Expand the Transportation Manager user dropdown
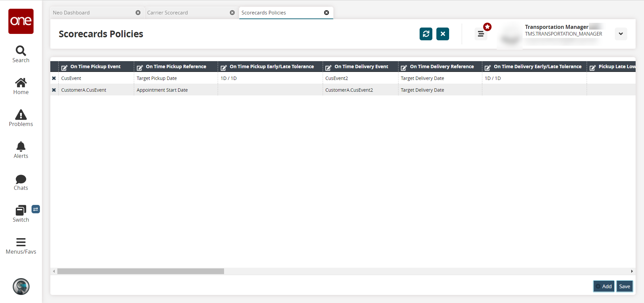This screenshot has width=644, height=303. 621,34
